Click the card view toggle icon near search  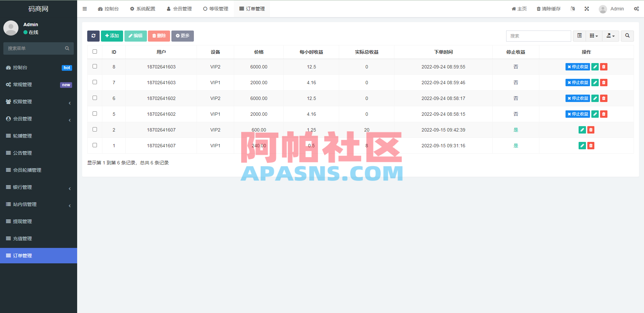pyautogui.click(x=579, y=36)
